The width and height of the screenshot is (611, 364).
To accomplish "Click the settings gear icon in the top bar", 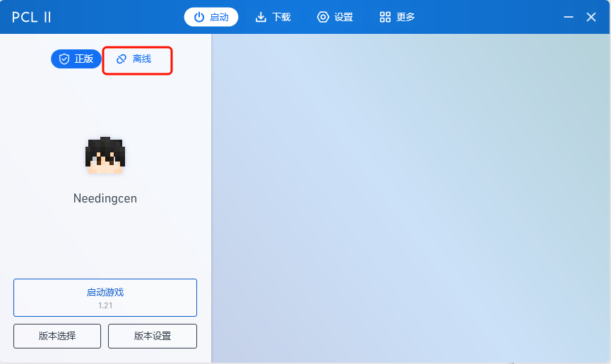I will (x=323, y=17).
